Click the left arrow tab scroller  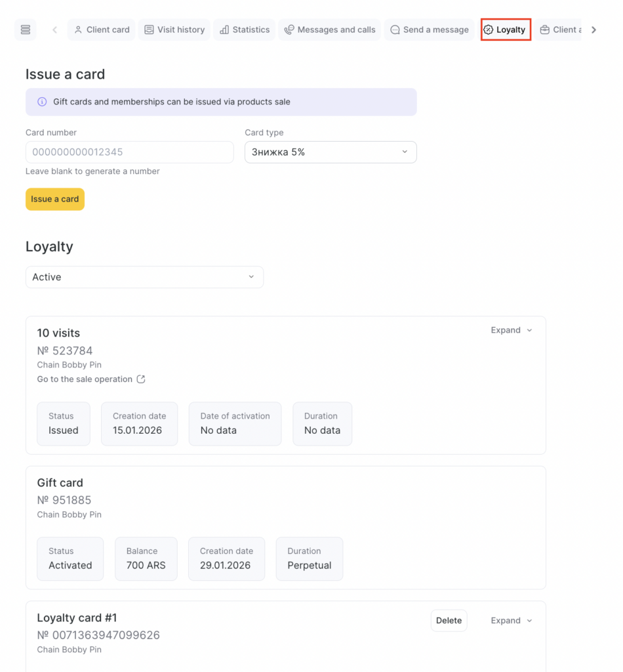pos(54,30)
